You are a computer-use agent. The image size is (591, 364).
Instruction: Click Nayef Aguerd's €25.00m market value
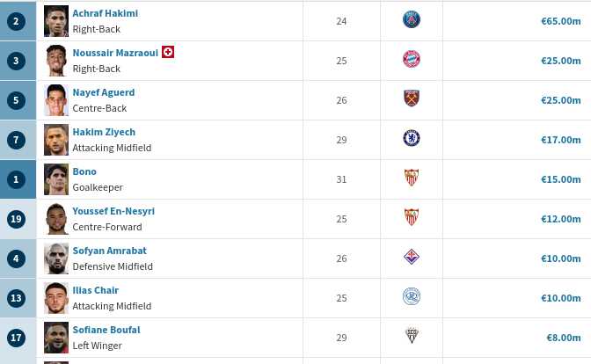[x=560, y=100]
